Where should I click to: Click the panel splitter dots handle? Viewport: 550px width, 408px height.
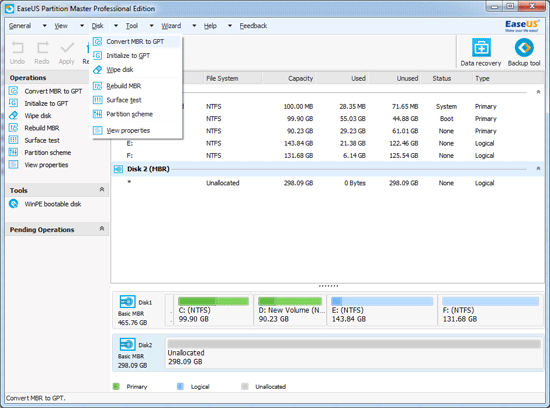(x=328, y=286)
